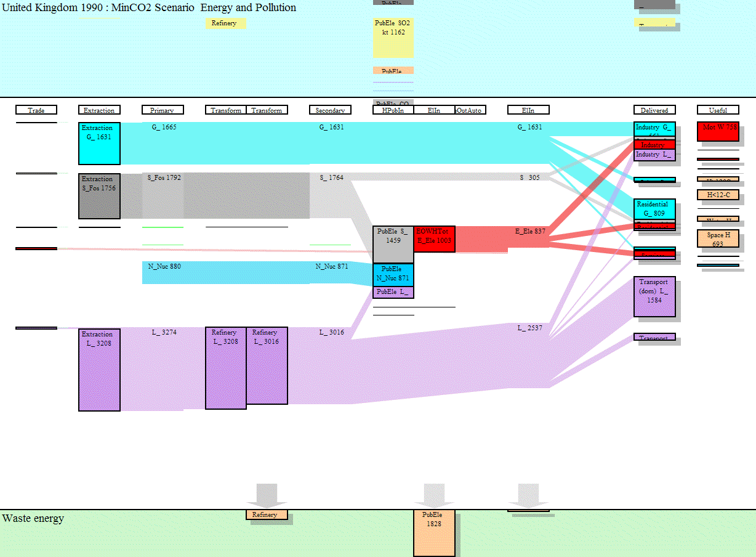This screenshot has width=756, height=557.
Task: Click the Trade column header
Action: (36, 110)
